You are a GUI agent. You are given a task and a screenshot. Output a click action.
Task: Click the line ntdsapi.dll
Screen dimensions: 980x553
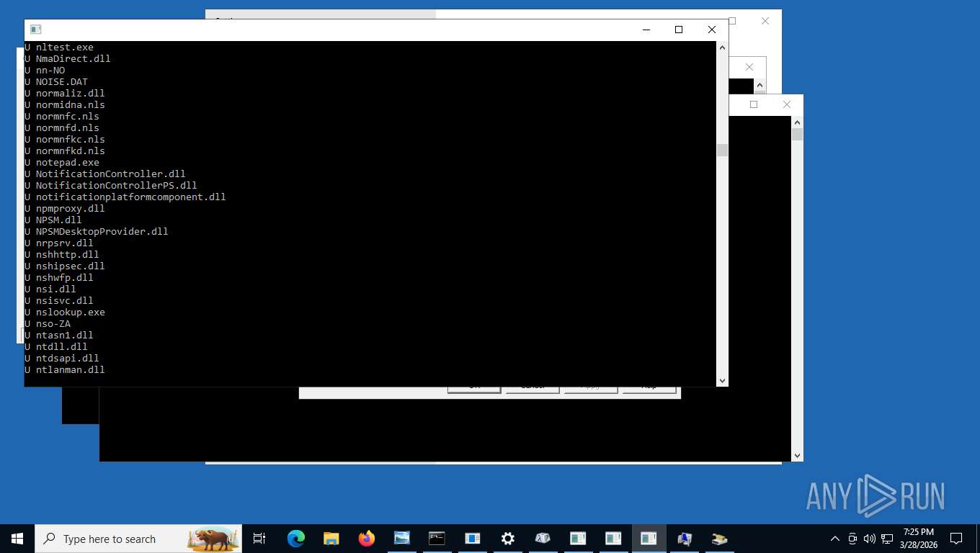[x=68, y=358]
